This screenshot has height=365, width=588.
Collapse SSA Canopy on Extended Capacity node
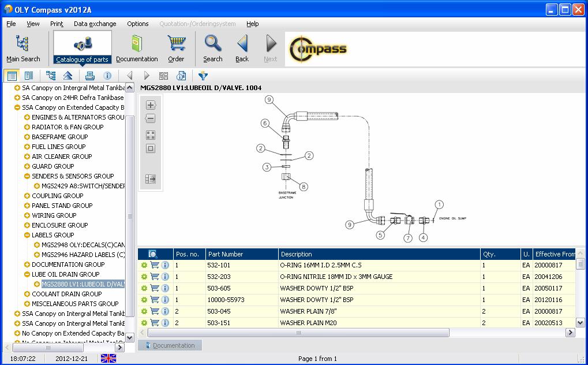pos(17,107)
